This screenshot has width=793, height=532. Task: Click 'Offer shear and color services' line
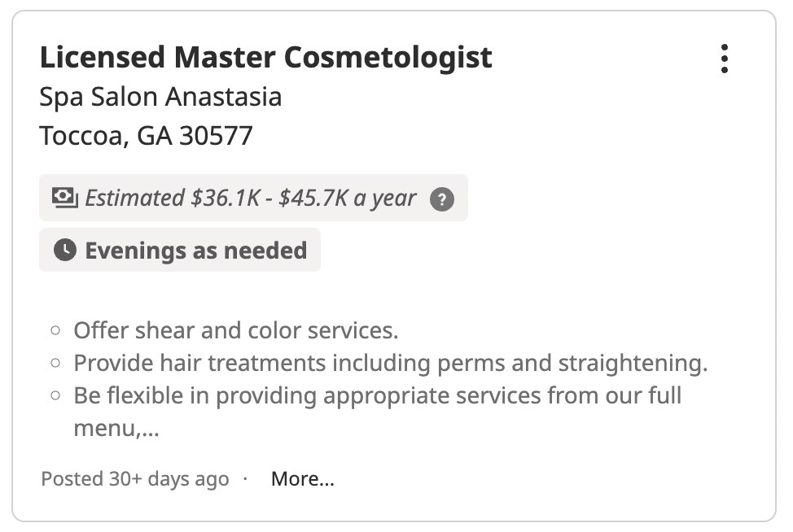tap(235, 331)
